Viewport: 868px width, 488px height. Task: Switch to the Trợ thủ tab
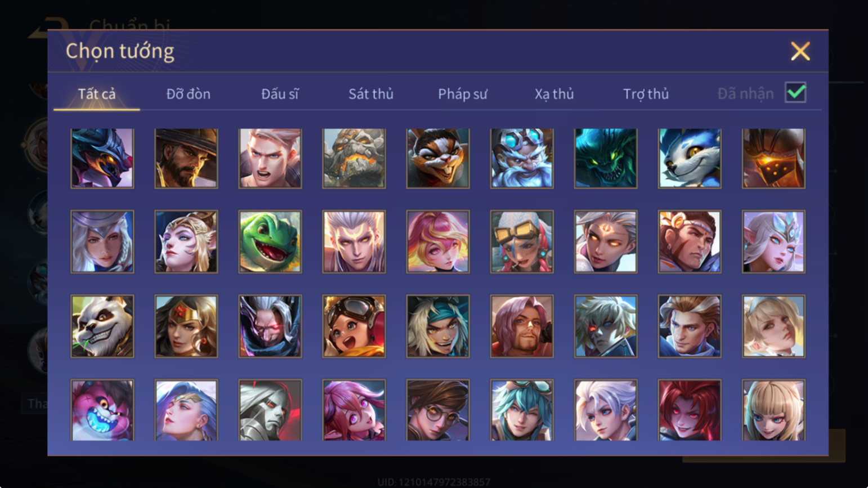[646, 94]
